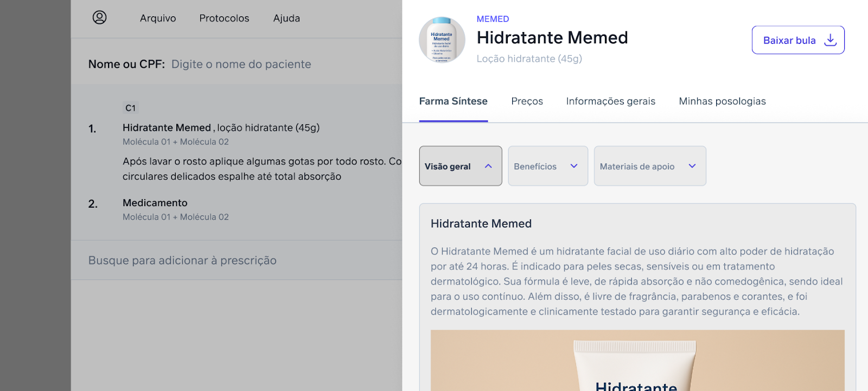Click the Hidratante Memed panel title

(552, 37)
